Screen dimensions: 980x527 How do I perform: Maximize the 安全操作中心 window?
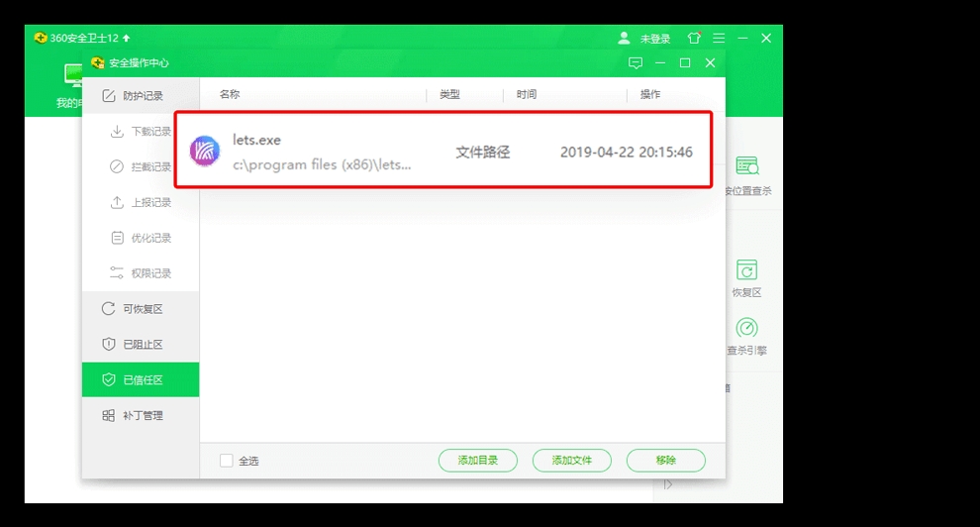(x=685, y=63)
